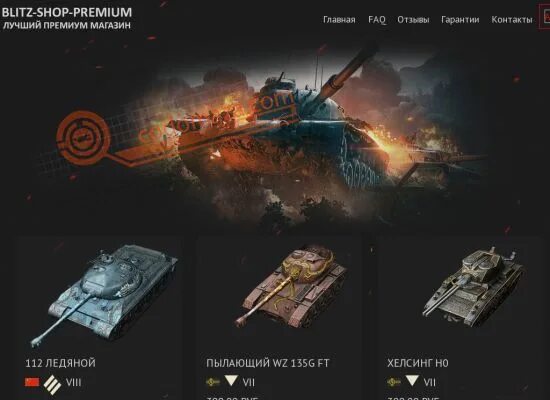The width and height of the screenshot is (550, 400).
Task: Click the nation emblem under Хелсинг H0
Action: click(x=394, y=382)
